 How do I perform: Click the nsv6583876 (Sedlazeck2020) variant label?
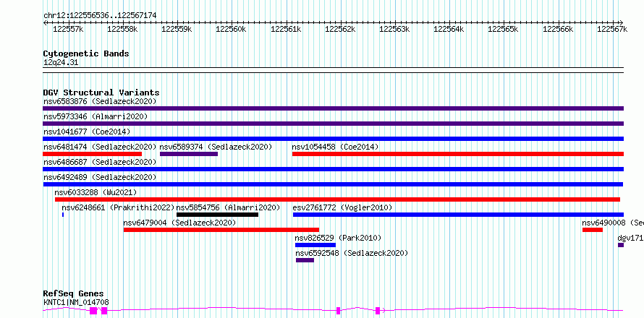point(100,101)
